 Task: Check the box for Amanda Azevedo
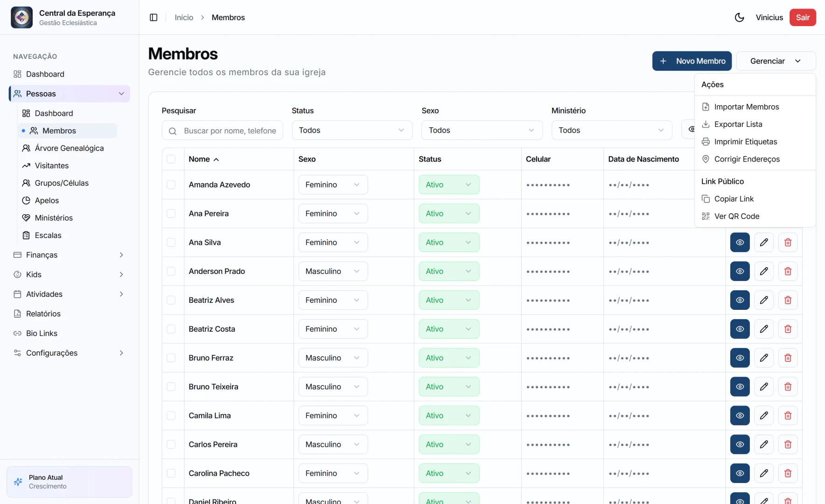(x=171, y=185)
